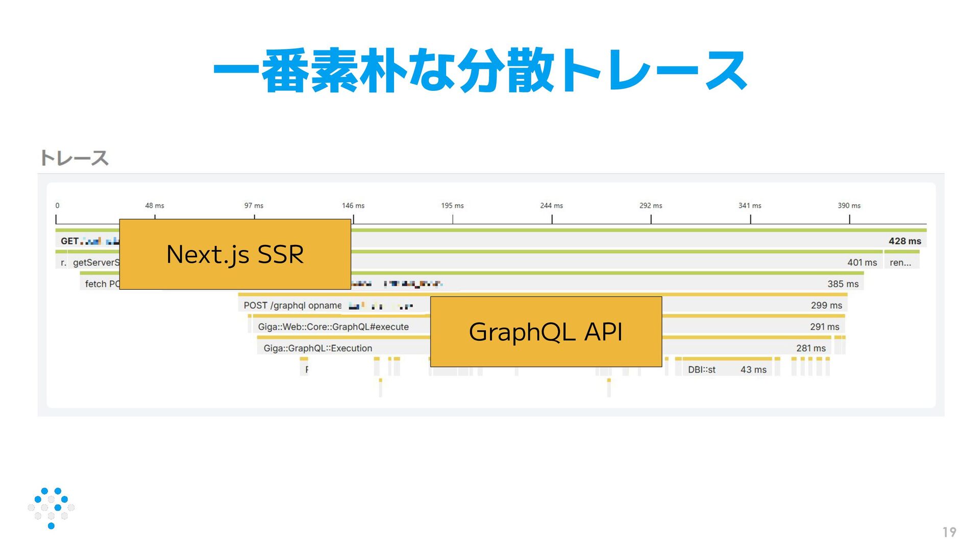Click the slide title 一番素朴な分散トレース
The image size is (980, 551).
480,70
